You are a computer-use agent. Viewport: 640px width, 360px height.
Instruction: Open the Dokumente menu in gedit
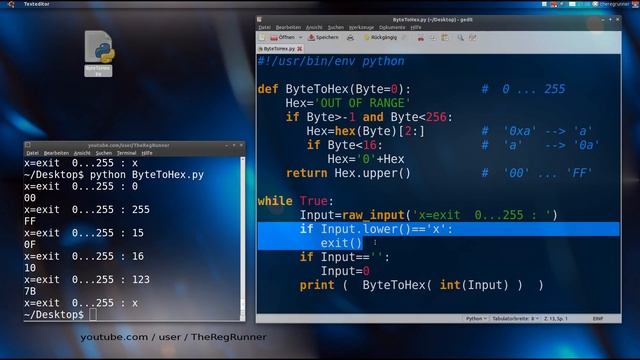coord(392,27)
